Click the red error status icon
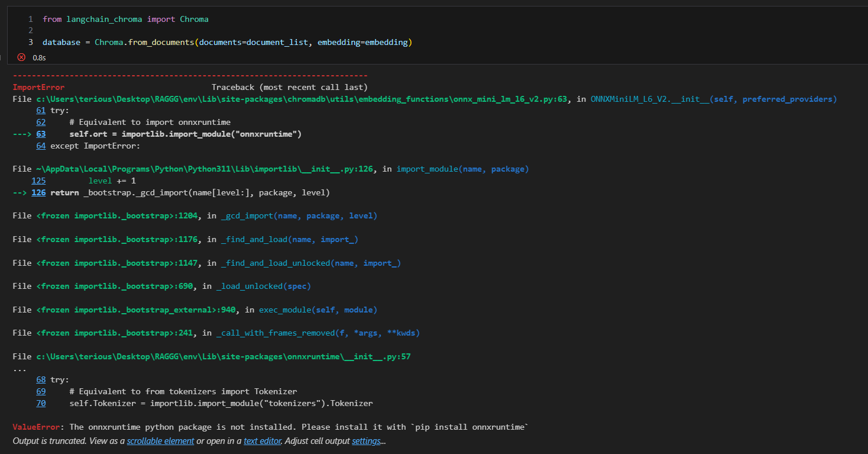The height and width of the screenshot is (454, 868). pos(21,57)
